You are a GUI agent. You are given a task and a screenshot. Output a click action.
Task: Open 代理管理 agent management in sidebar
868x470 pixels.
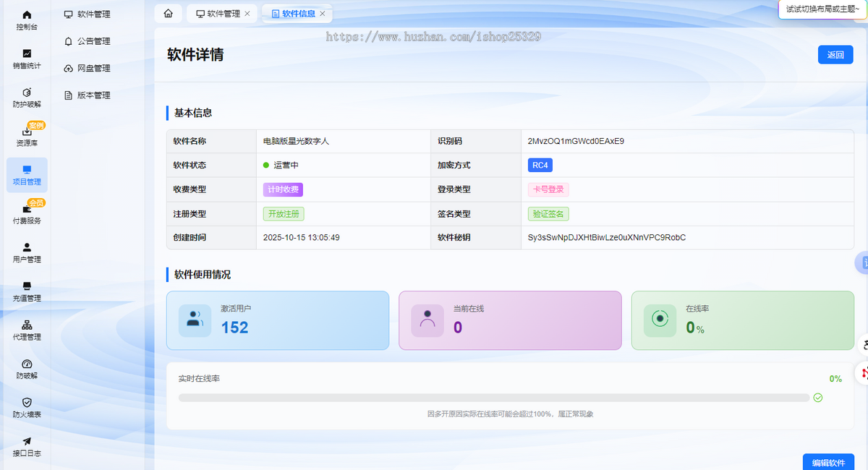click(27, 330)
